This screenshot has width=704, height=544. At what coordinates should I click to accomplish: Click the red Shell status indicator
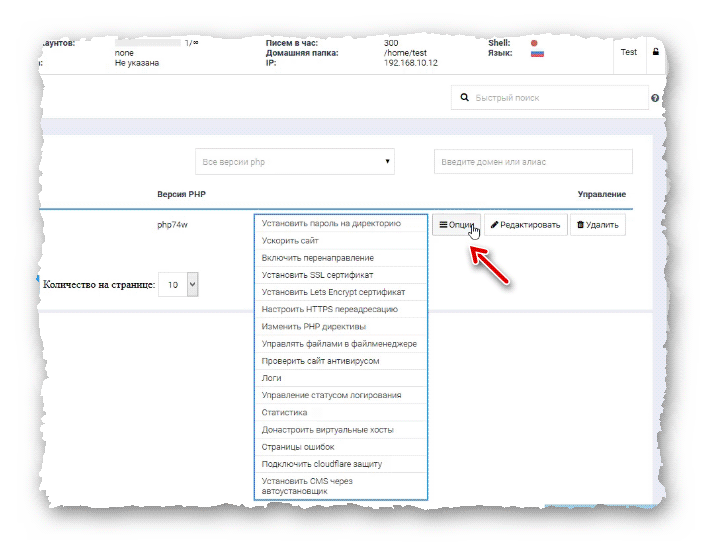click(x=534, y=43)
